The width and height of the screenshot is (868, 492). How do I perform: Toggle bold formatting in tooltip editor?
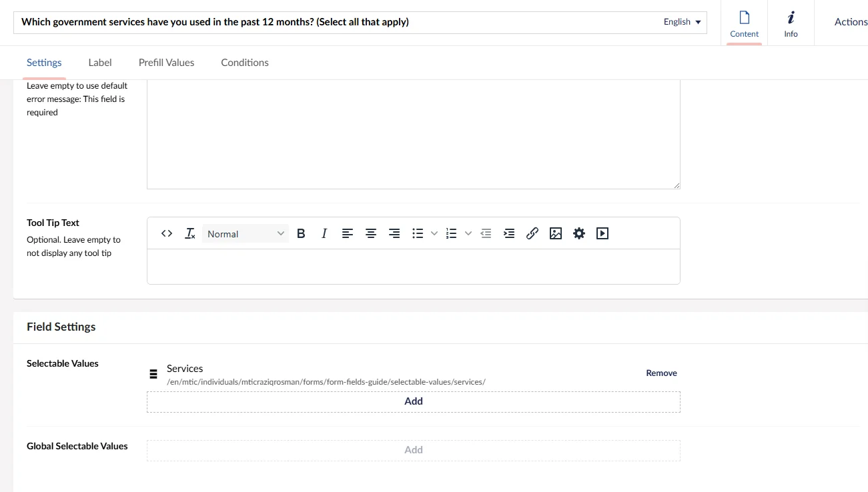point(301,233)
